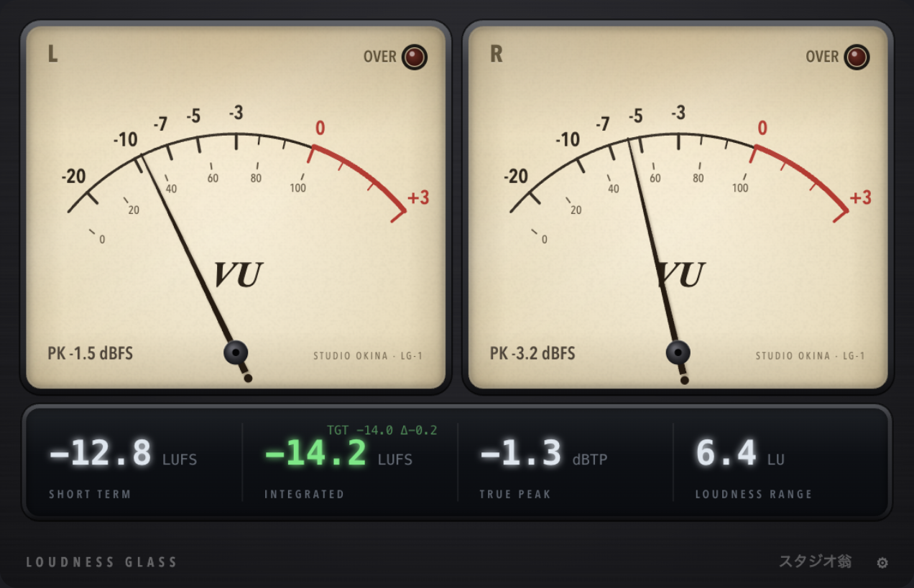
Task: Click the SHORT TERM label
Action: click(x=90, y=494)
